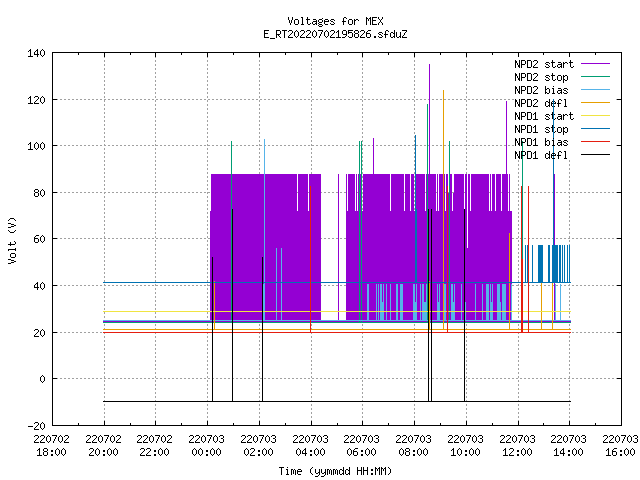Screen dimensions: 640x480
Task: Pick the purple line sample beside NPD2 start
Action: 596,64
